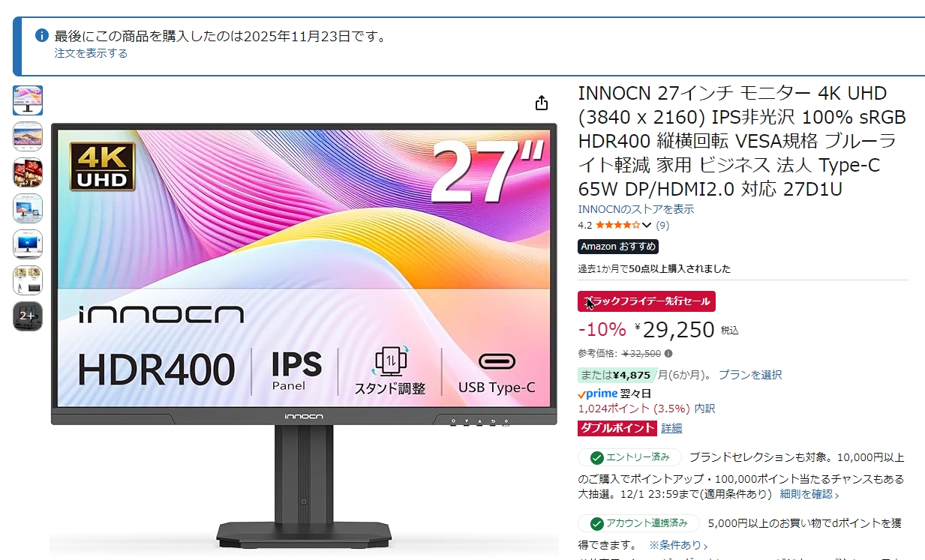Click the star rating icons
This screenshot has width=925, height=560.
618,225
